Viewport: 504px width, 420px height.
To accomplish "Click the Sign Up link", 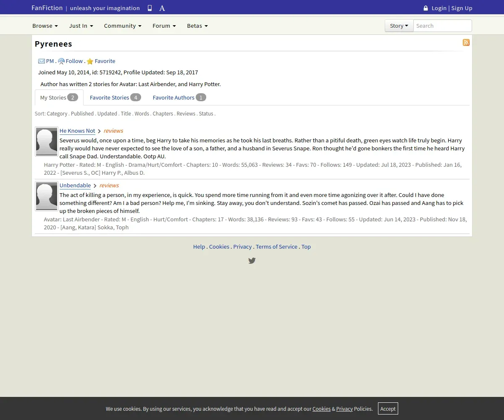I will [x=462, y=8].
